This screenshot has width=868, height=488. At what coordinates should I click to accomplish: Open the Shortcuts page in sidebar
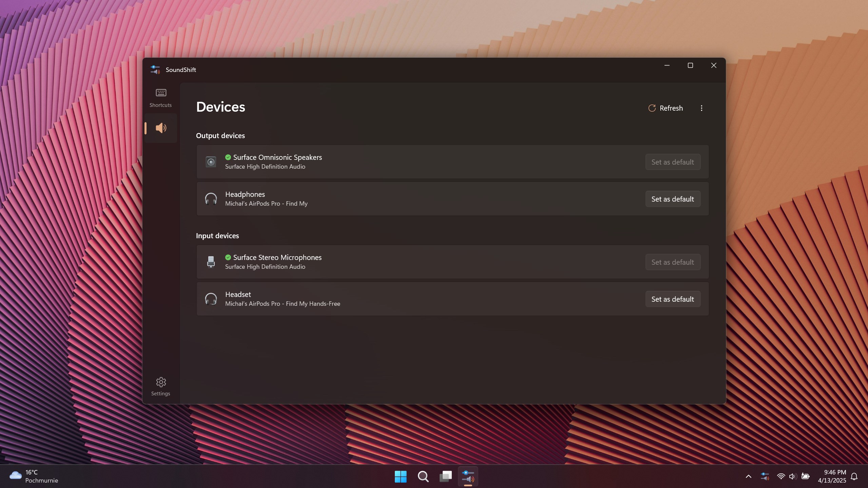point(160,98)
